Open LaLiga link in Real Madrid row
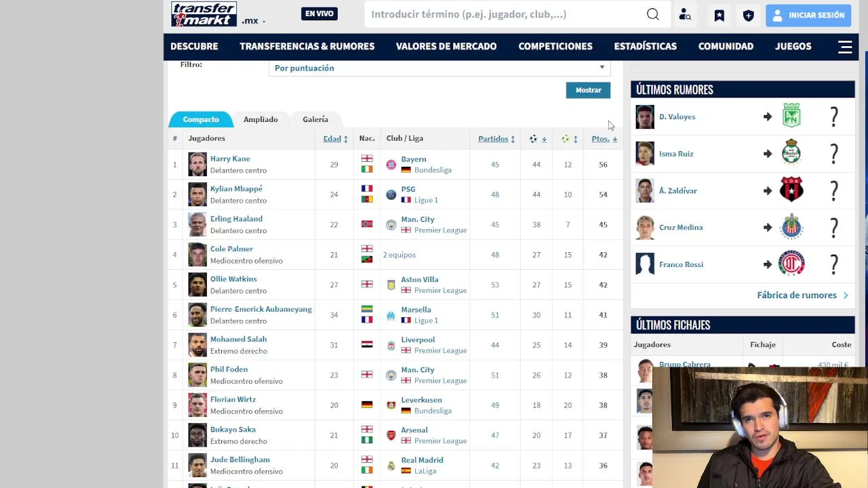Screen dimensions: 868x488 click(425, 471)
